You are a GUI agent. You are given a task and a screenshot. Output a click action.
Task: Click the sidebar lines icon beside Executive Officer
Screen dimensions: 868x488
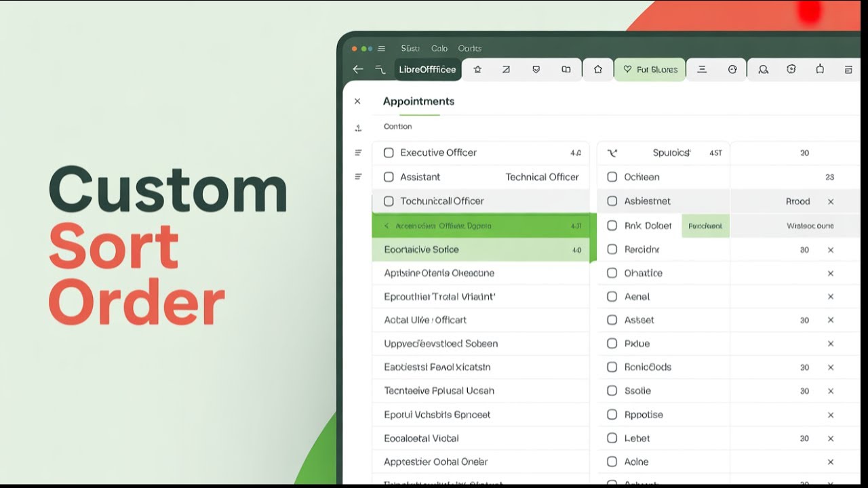(358, 152)
